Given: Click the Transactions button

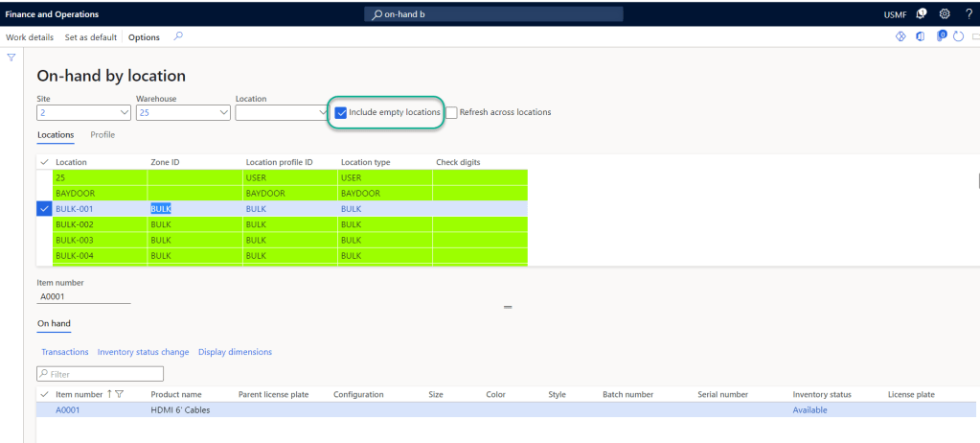Looking at the screenshot, I should click(x=65, y=352).
